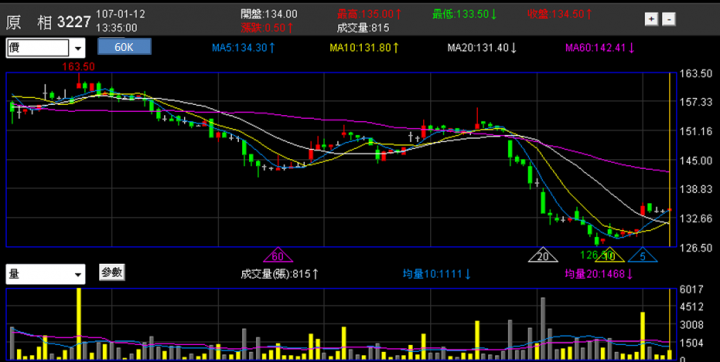Click the 最低:133.50 low price
This screenshot has width=720, height=362.
(x=464, y=14)
